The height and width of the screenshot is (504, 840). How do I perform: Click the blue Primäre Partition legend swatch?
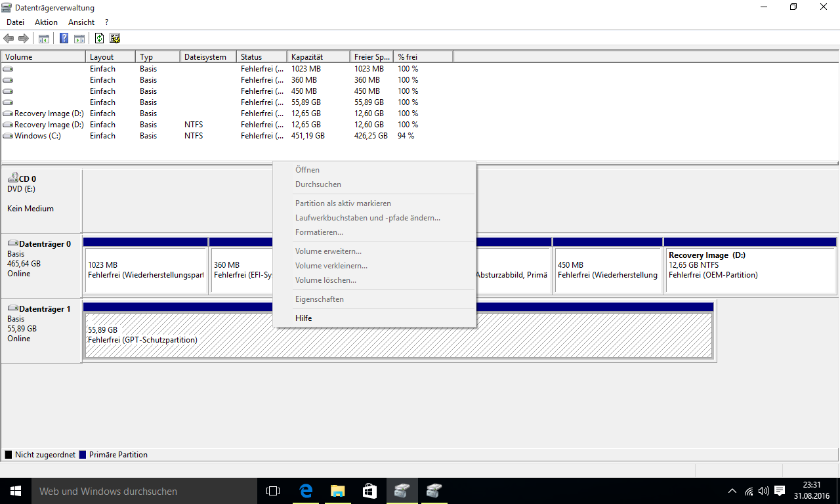(x=83, y=455)
